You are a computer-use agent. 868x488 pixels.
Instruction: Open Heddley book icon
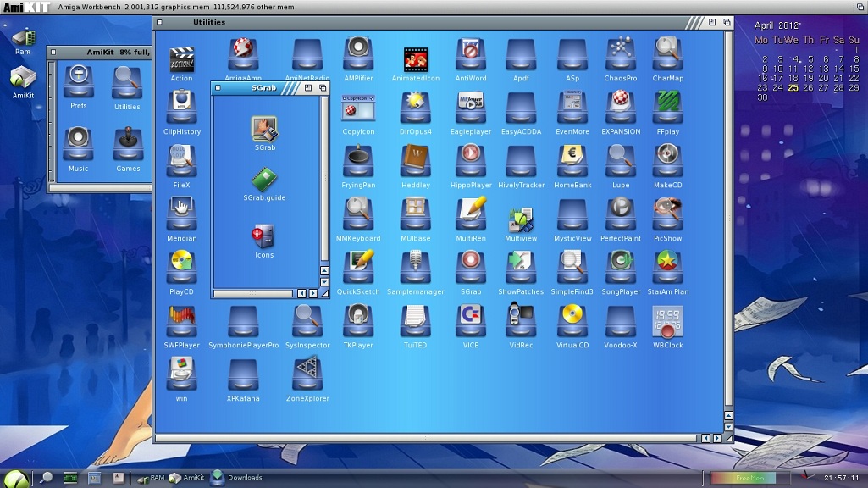click(x=415, y=161)
